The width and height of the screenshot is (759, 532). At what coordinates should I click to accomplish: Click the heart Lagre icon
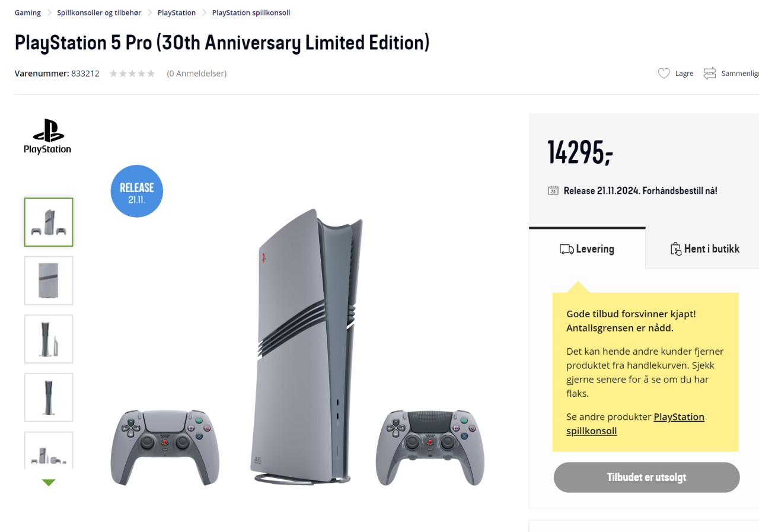(664, 74)
